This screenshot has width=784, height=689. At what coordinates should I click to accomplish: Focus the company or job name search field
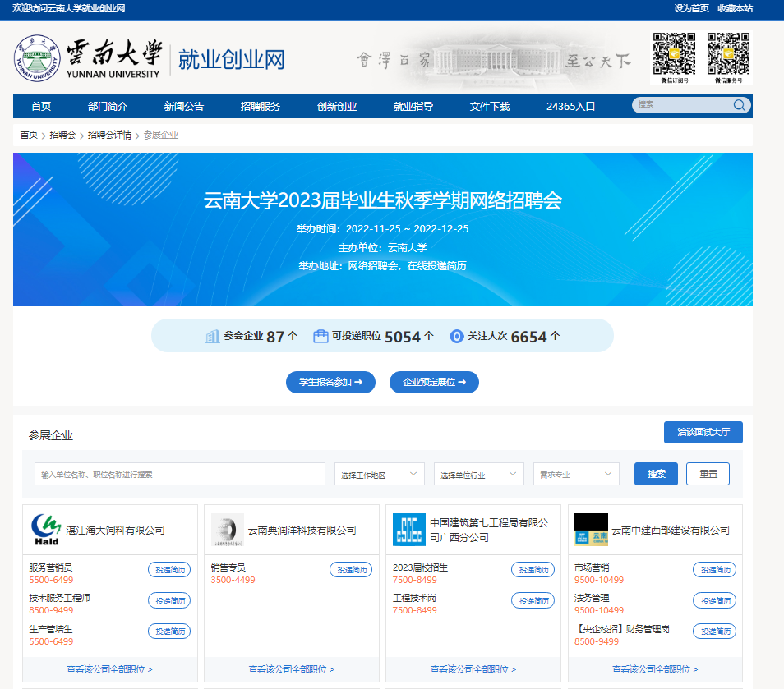179,474
